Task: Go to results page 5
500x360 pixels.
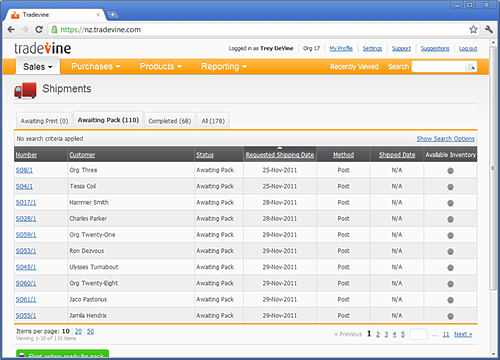Action: tap(403, 334)
